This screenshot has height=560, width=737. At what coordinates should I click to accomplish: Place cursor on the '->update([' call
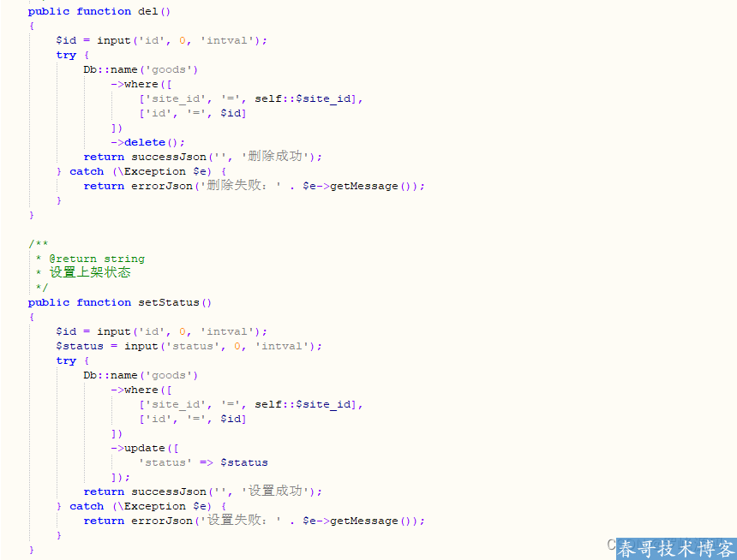(x=144, y=448)
